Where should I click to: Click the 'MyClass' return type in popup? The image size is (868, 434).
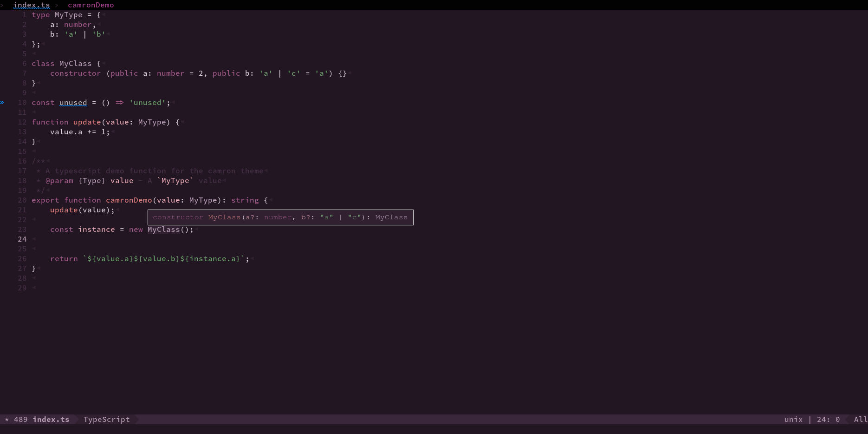(391, 217)
